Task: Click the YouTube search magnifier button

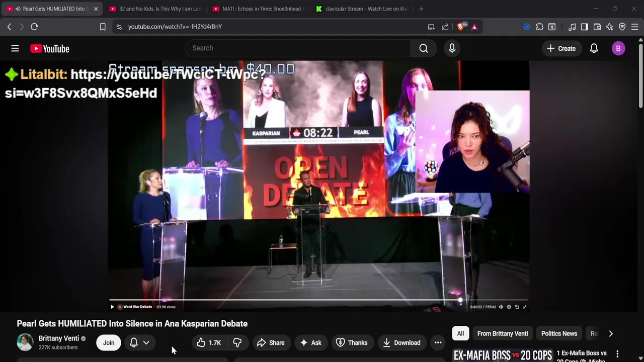Action: tap(424, 48)
